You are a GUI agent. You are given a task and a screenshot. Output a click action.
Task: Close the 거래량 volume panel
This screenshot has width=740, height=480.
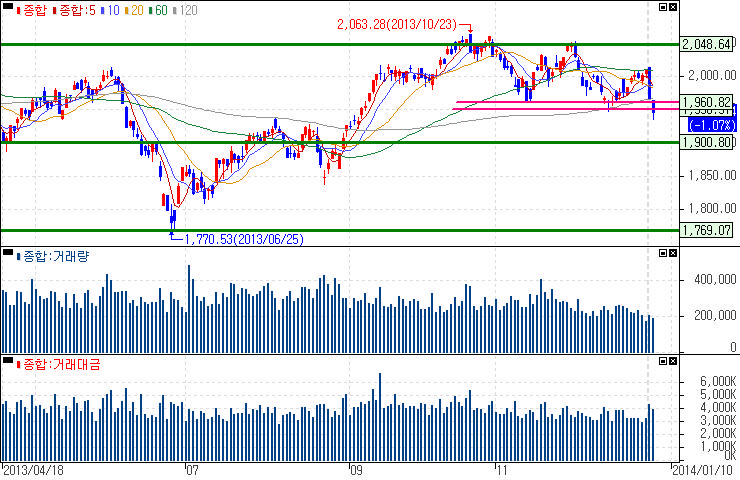pyautogui.click(x=672, y=254)
